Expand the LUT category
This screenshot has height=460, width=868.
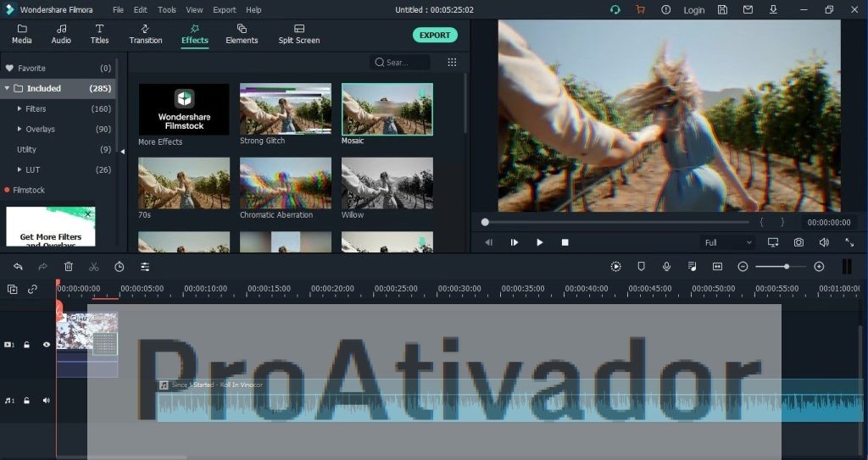click(x=20, y=170)
